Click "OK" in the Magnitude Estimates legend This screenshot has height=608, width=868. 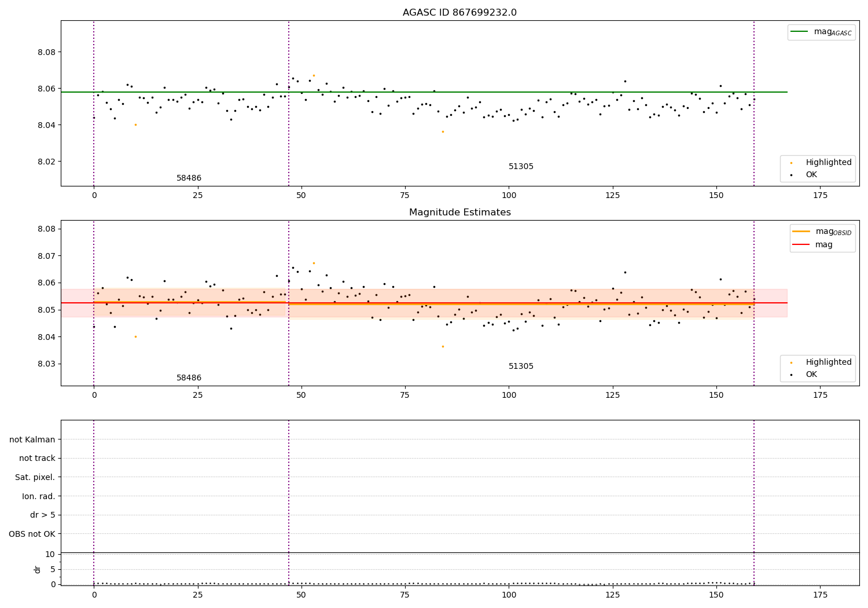pyautogui.click(x=811, y=375)
